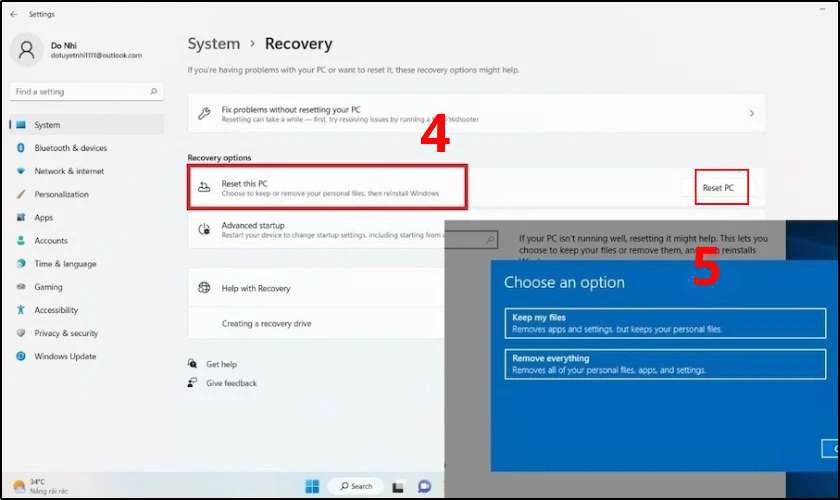
Task: Click the Time & language globe icon
Action: pos(21,264)
